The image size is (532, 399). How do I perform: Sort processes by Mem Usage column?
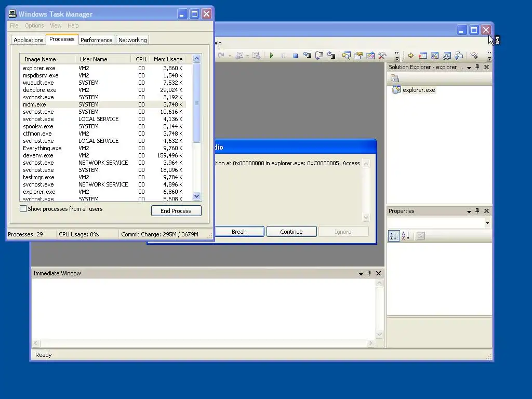coord(168,59)
